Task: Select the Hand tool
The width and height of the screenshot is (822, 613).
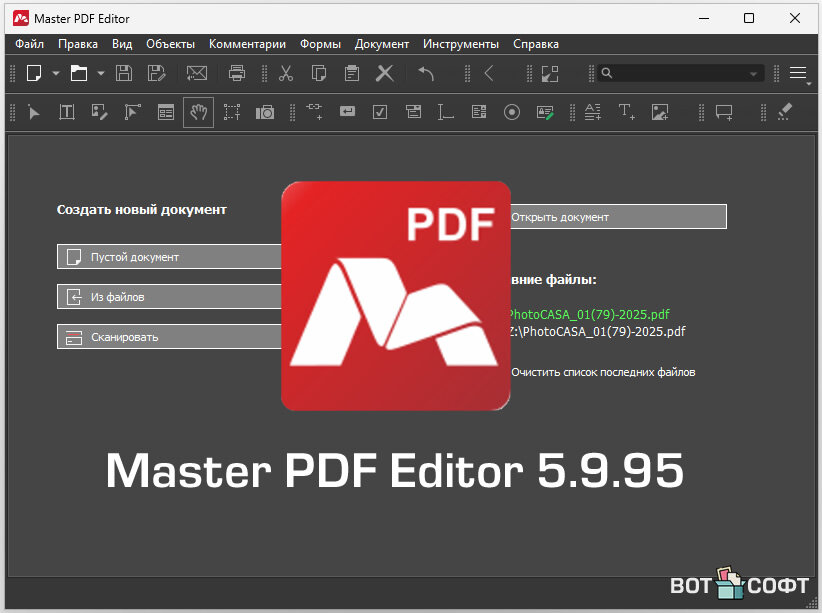Action: pyautogui.click(x=198, y=112)
